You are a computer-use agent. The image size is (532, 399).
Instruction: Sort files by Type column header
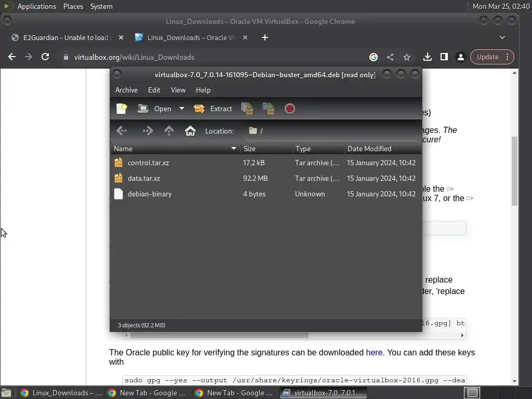(318, 149)
